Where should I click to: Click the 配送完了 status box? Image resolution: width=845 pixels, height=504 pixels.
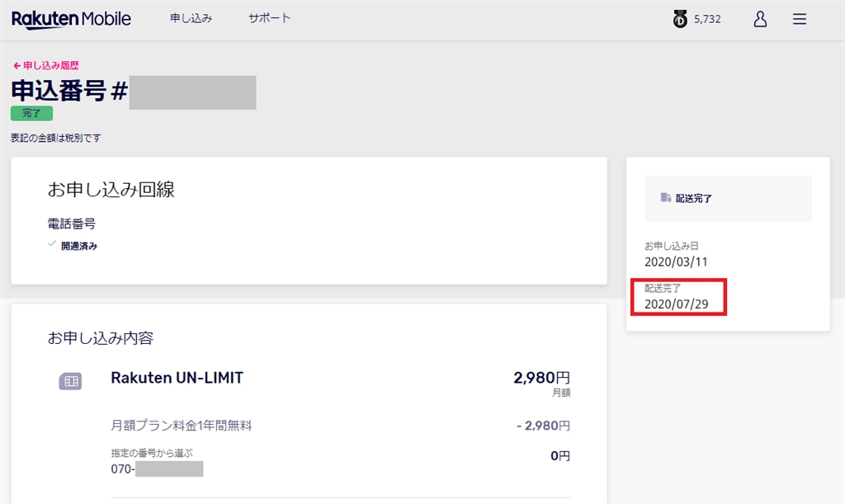[x=728, y=199]
